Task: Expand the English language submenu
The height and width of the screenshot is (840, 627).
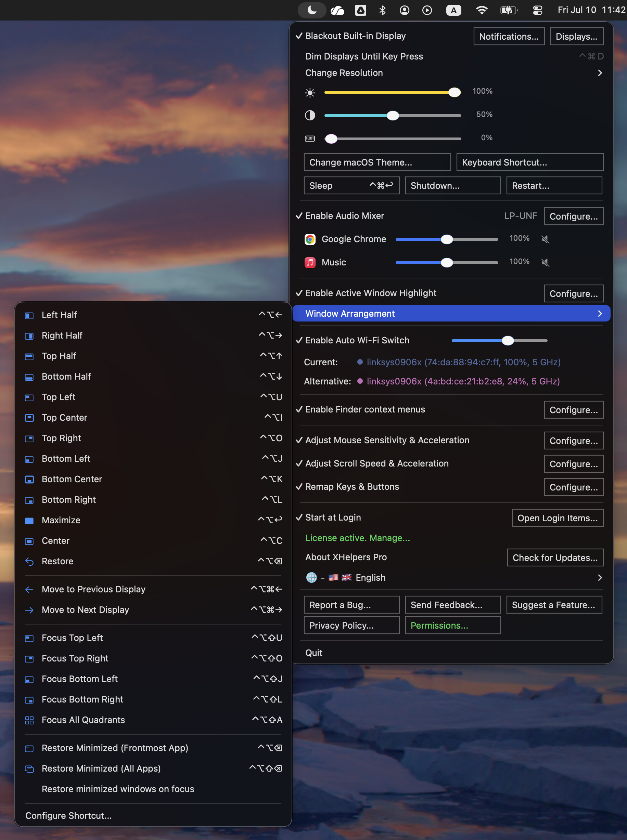Action: (x=452, y=578)
